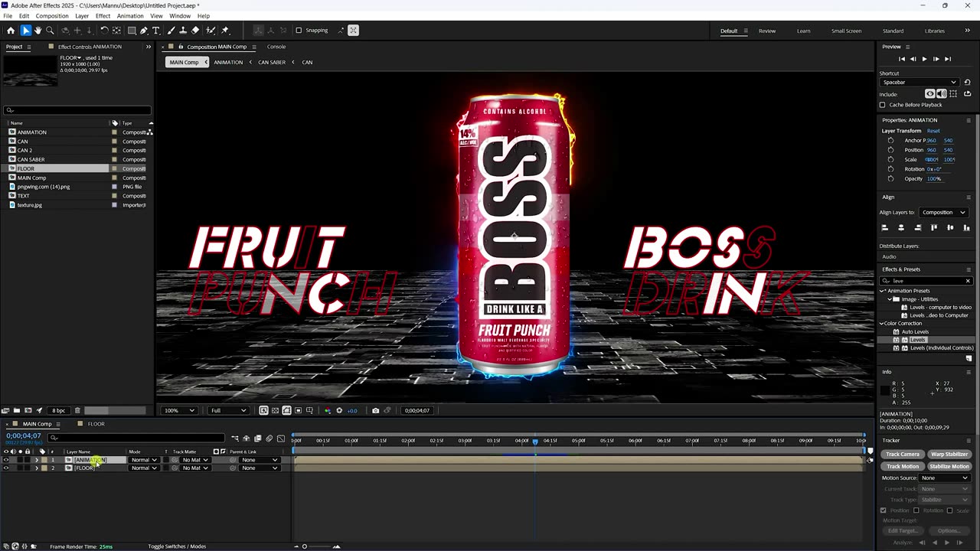Open FLOOR layer parent None dropdown

260,468
